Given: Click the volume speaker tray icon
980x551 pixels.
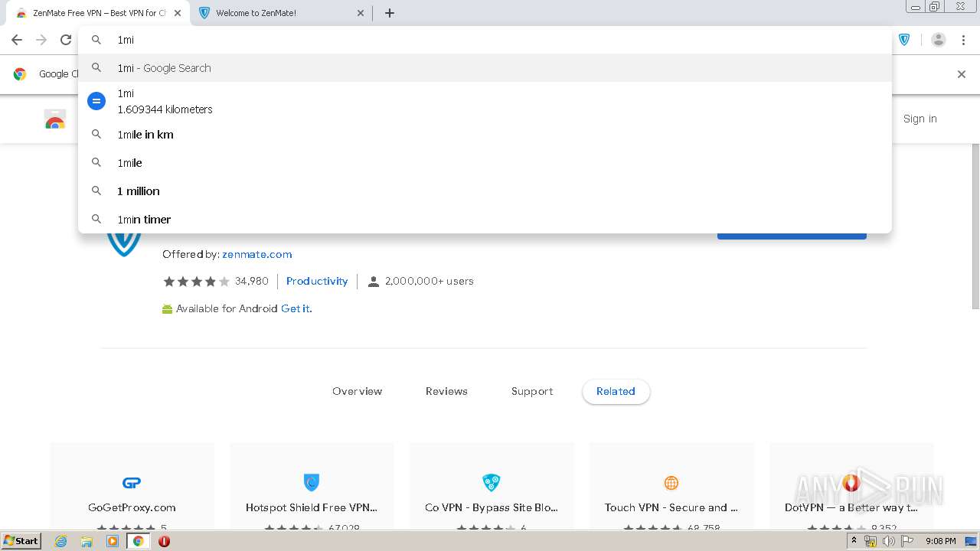Looking at the screenshot, I should pos(889,541).
